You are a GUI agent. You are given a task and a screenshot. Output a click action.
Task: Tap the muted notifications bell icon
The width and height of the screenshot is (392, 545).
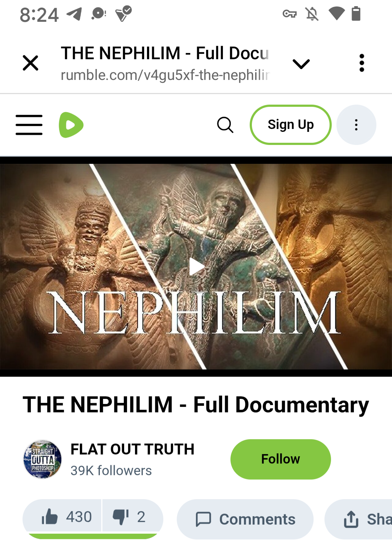312,14
